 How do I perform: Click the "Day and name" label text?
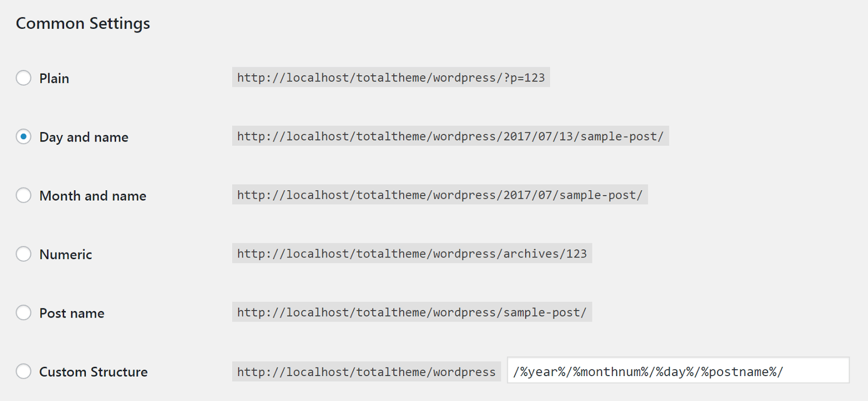click(84, 137)
